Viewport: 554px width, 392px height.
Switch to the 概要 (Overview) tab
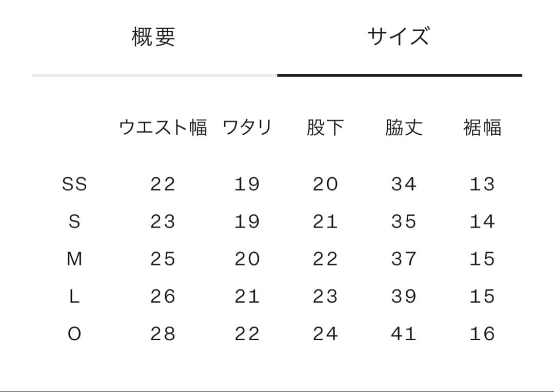pos(154,36)
